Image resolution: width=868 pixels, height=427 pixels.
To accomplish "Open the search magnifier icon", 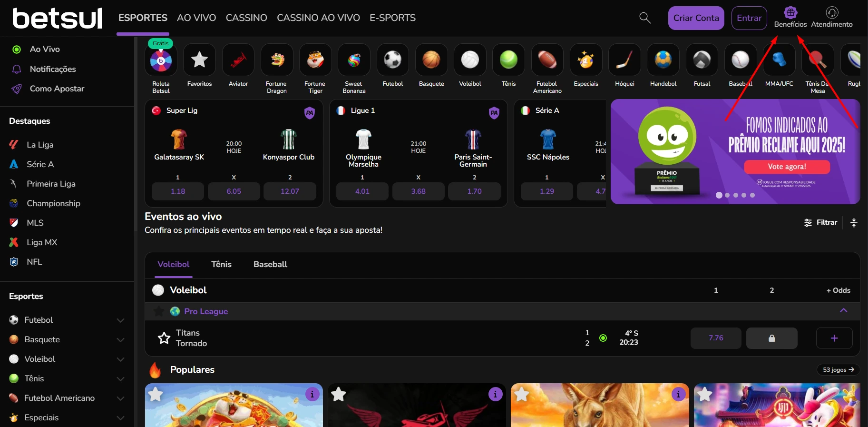I will coord(644,18).
